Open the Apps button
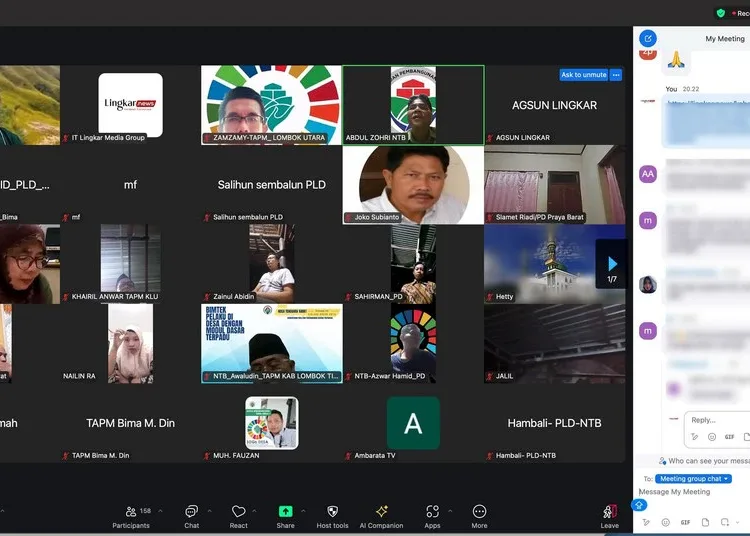 [x=432, y=517]
